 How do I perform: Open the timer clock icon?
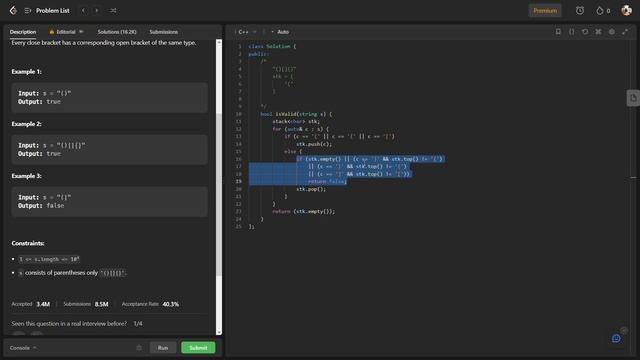click(x=580, y=11)
